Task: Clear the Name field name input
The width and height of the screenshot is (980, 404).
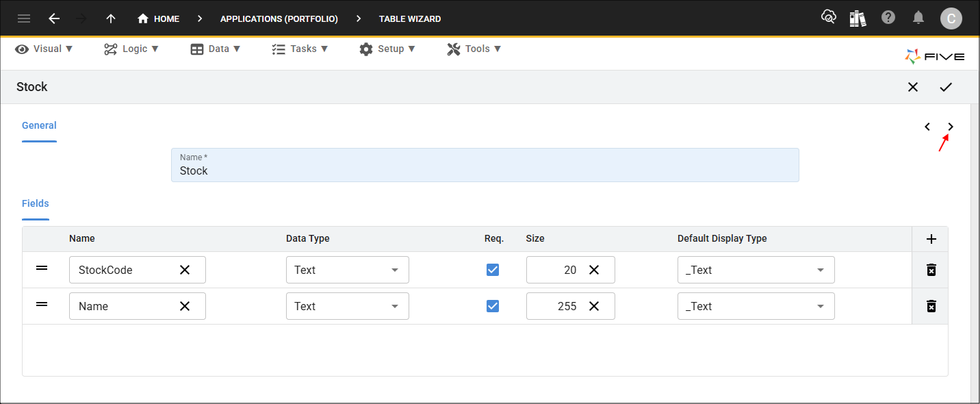Action: tap(185, 306)
